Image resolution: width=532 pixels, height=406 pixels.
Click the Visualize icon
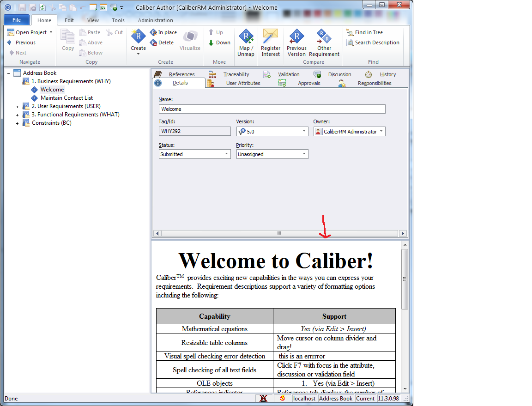[190, 36]
